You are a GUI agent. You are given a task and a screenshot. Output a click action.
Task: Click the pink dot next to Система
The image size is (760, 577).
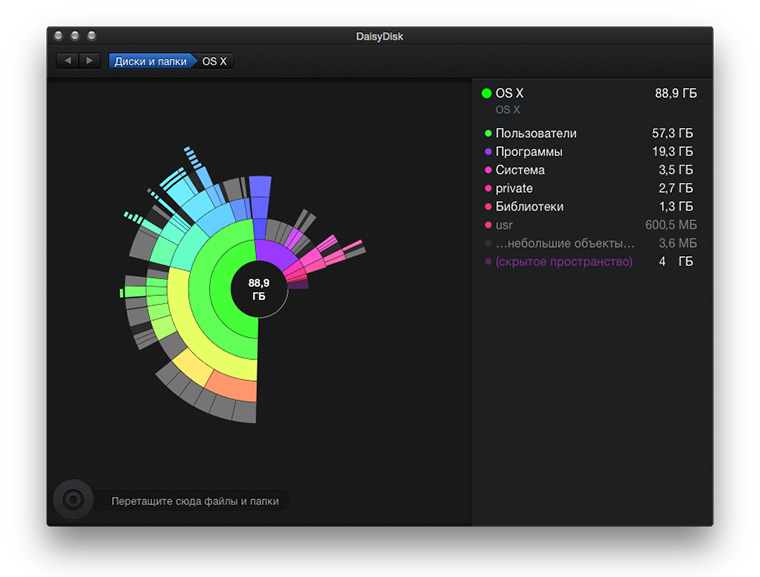click(488, 170)
